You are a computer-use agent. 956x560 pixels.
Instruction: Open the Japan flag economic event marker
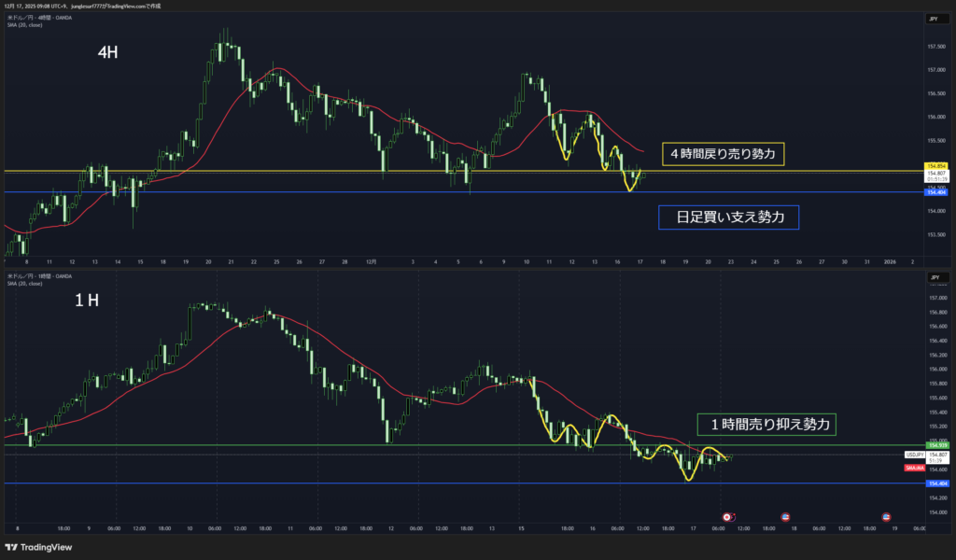728,516
